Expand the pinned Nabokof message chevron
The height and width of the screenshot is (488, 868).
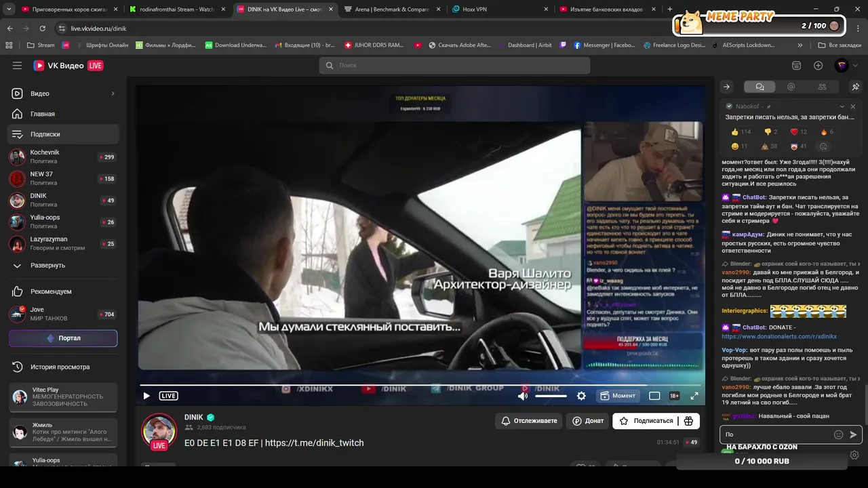click(x=842, y=106)
